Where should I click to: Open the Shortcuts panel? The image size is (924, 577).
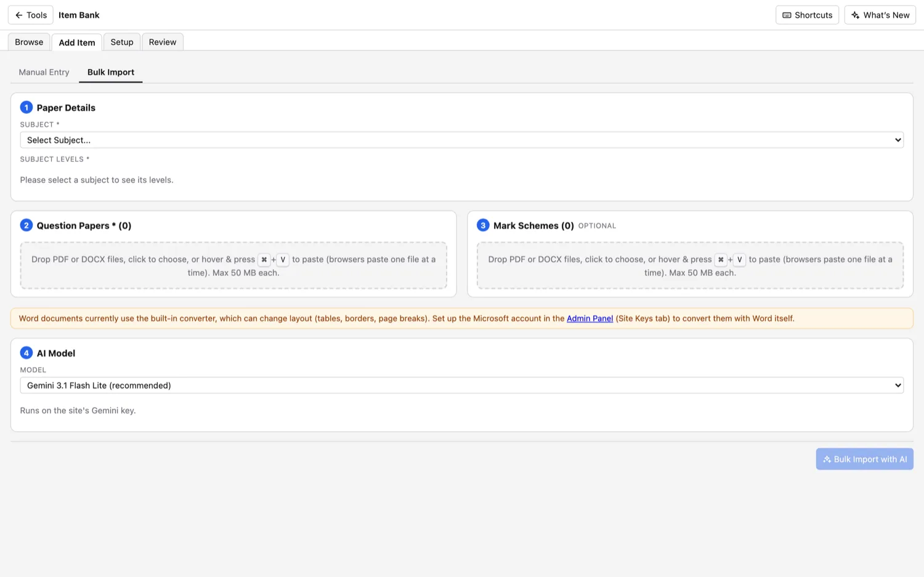[807, 15]
